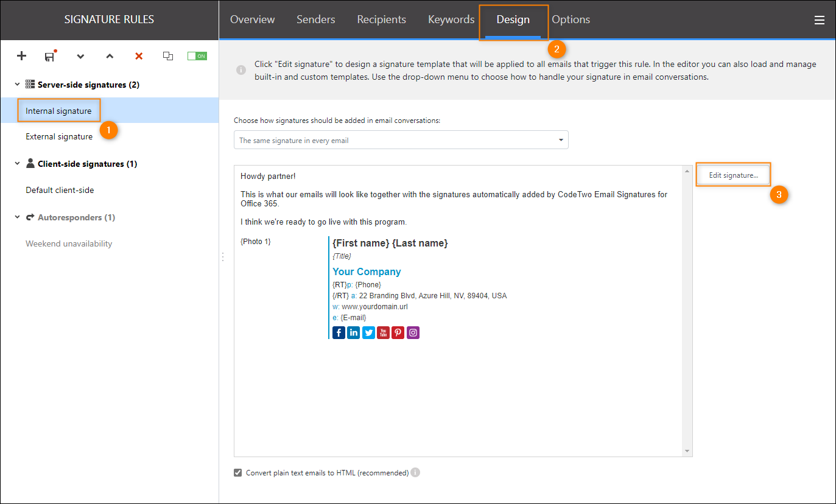Click the preview pane scroll down arrow
The height and width of the screenshot is (504, 836).
[x=687, y=451]
